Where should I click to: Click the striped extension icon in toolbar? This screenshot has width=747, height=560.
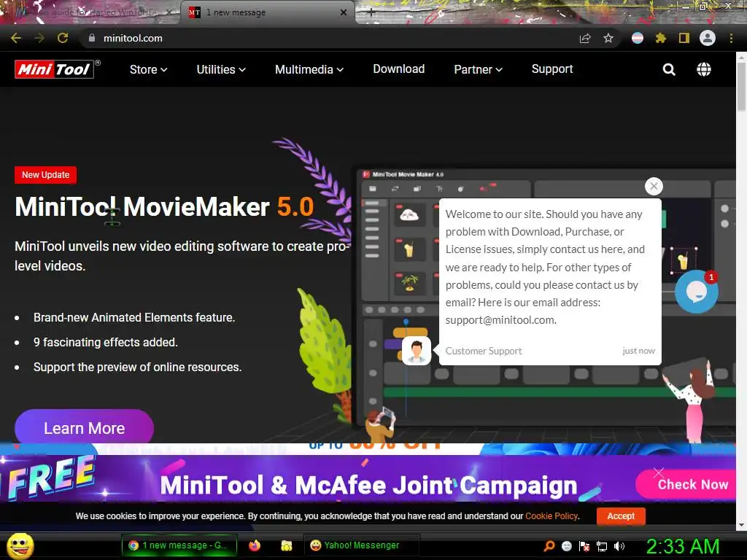[x=638, y=38]
